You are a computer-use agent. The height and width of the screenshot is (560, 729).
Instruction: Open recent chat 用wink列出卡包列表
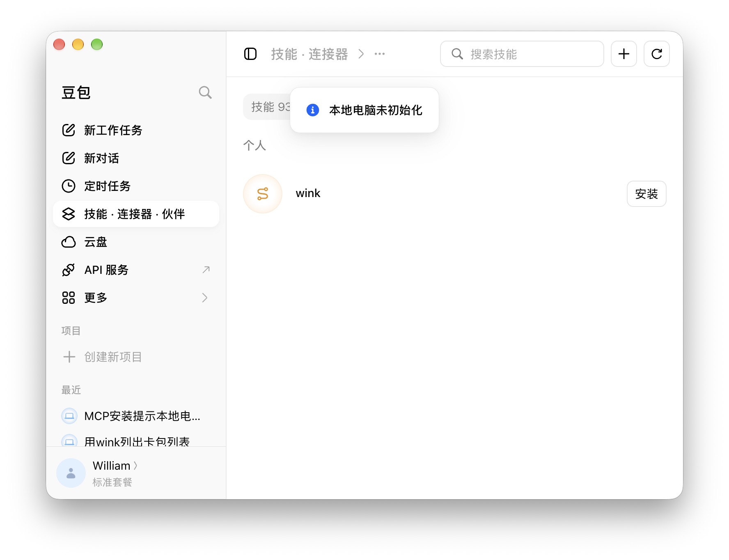(136, 441)
